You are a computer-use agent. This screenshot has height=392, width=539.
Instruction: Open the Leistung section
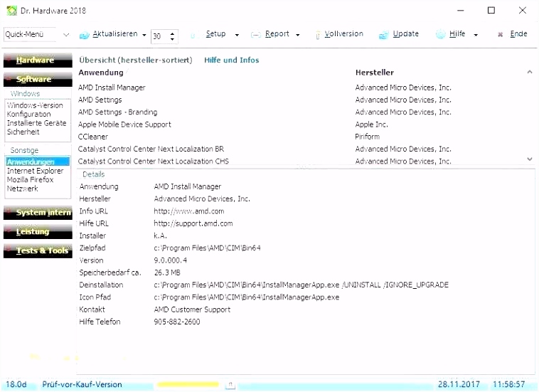38,232
